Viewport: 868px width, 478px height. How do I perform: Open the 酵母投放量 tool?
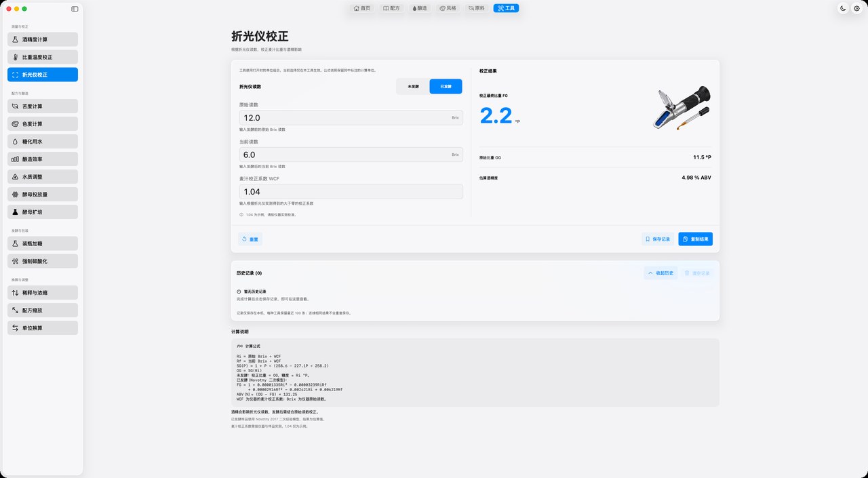(43, 194)
